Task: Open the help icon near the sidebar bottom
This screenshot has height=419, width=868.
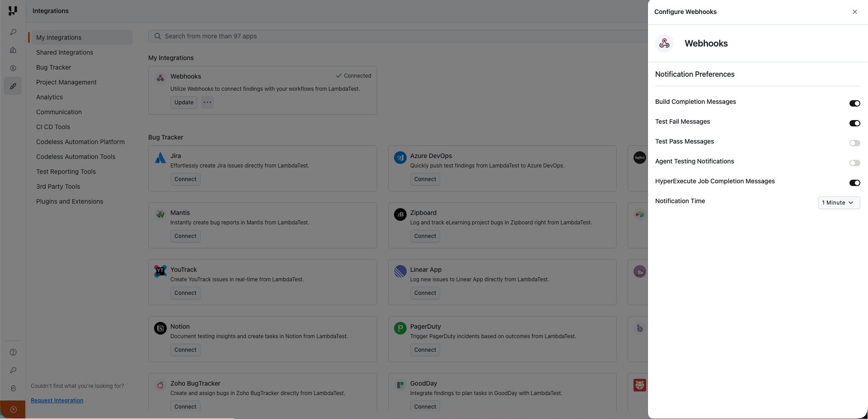Action: [x=13, y=352]
